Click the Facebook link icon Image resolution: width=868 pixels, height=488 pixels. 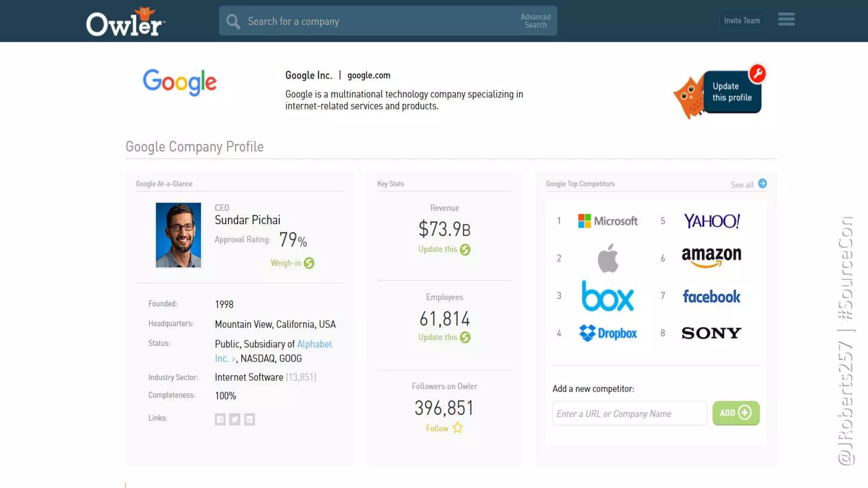(x=220, y=419)
